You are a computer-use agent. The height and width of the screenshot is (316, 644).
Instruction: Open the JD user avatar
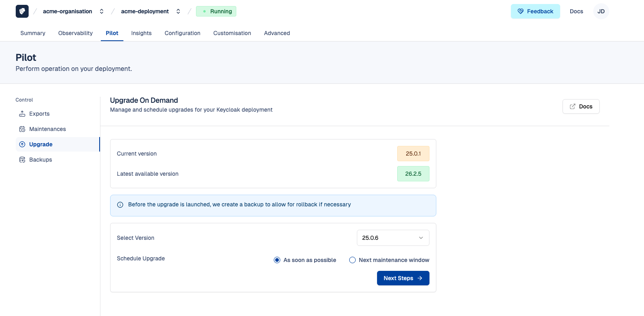pos(601,11)
